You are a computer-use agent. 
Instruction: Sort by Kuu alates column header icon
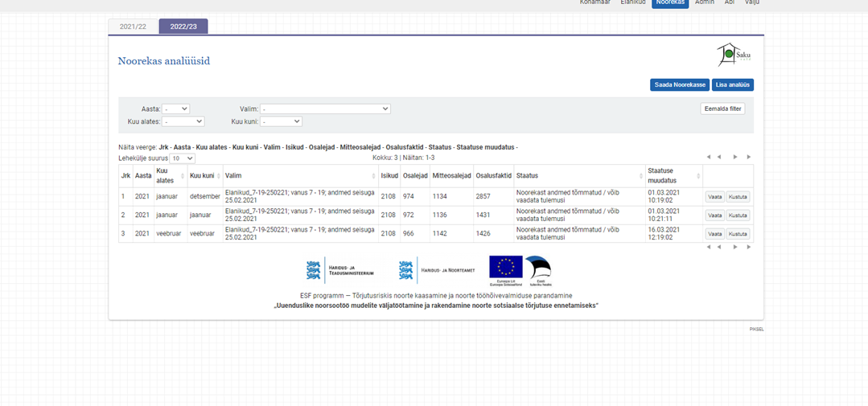(183, 176)
